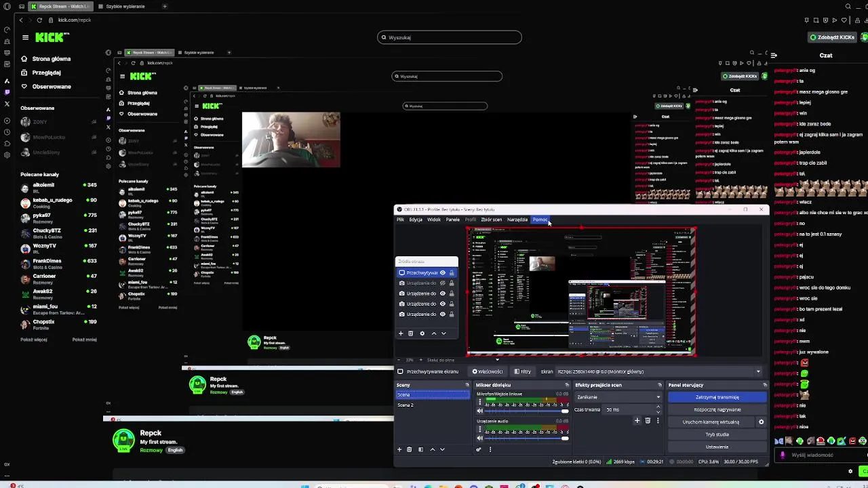Open Ustawienia from OBS control panel
The width and height of the screenshot is (868, 488).
pyautogui.click(x=717, y=447)
